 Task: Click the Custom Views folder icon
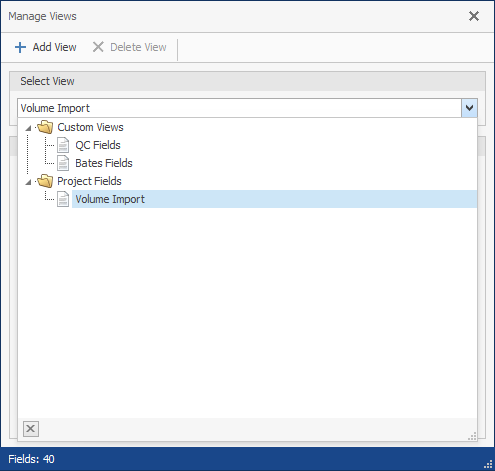[x=45, y=127]
